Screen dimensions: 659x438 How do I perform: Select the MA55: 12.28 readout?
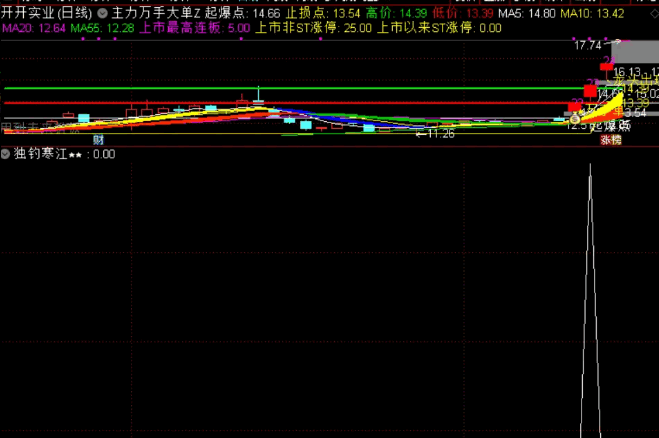click(x=102, y=29)
